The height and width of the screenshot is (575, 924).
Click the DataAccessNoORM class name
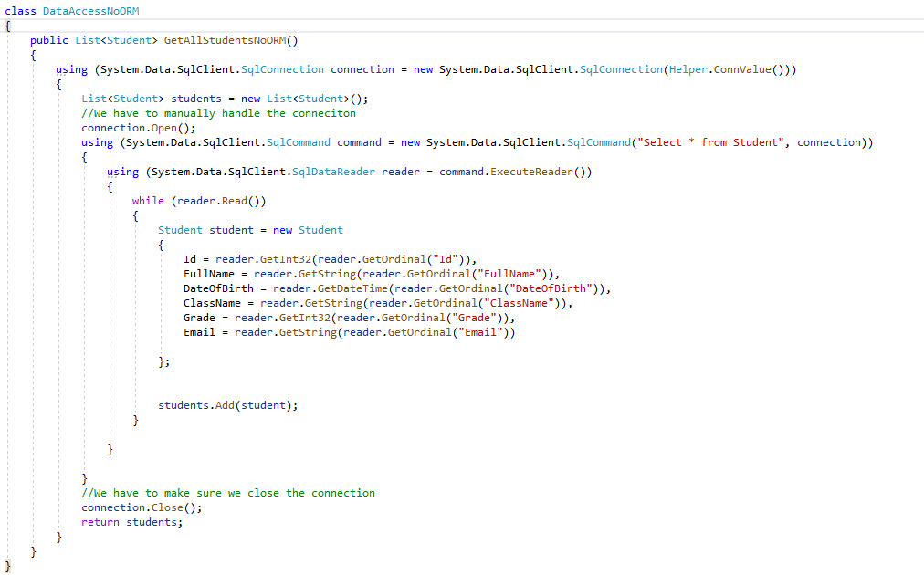pyautogui.click(x=91, y=11)
